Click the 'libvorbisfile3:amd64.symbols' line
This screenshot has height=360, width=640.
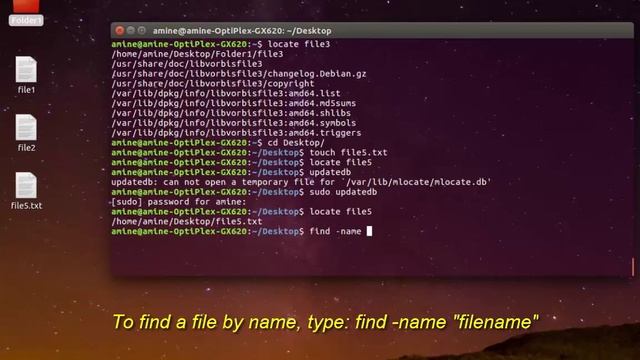coord(233,123)
